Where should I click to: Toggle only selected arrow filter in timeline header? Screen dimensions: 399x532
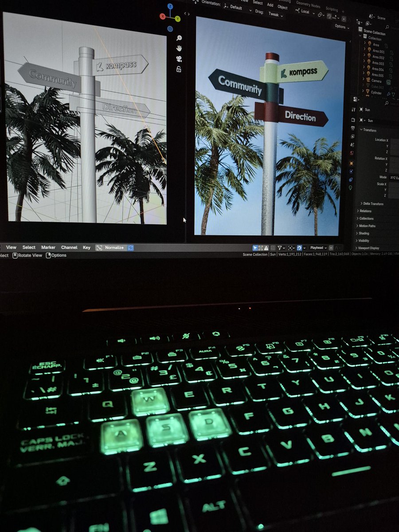coord(255,248)
